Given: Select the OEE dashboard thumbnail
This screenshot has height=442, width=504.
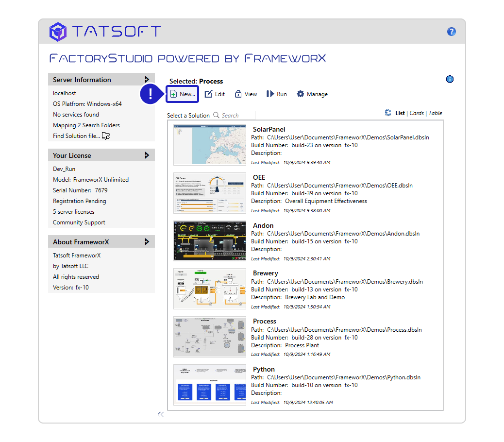Looking at the screenshot, I should (210, 193).
